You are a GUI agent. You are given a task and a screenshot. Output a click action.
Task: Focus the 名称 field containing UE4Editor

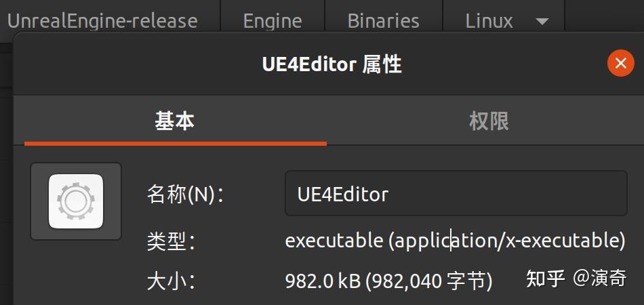(456, 195)
